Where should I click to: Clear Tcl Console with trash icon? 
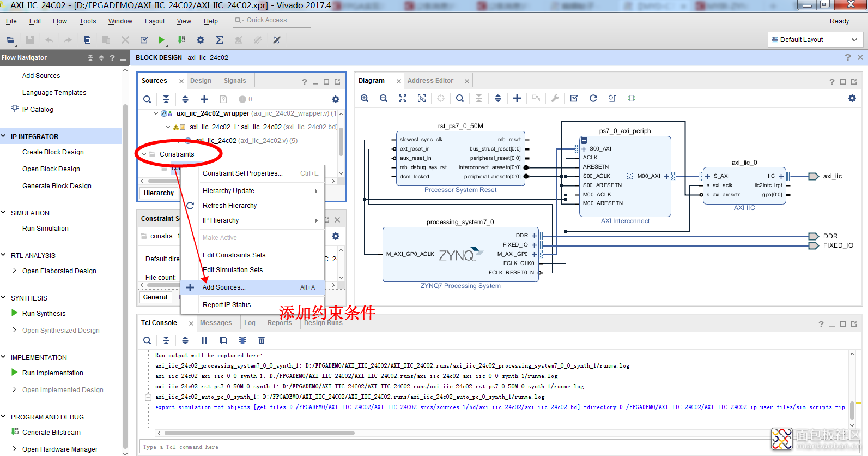[262, 340]
